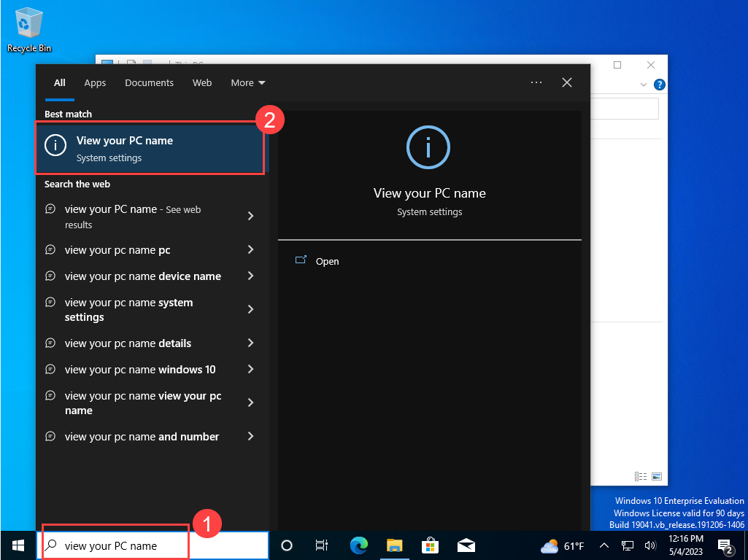Click the Windows Start button
Image resolution: width=748 pixels, height=560 pixels.
[18, 545]
